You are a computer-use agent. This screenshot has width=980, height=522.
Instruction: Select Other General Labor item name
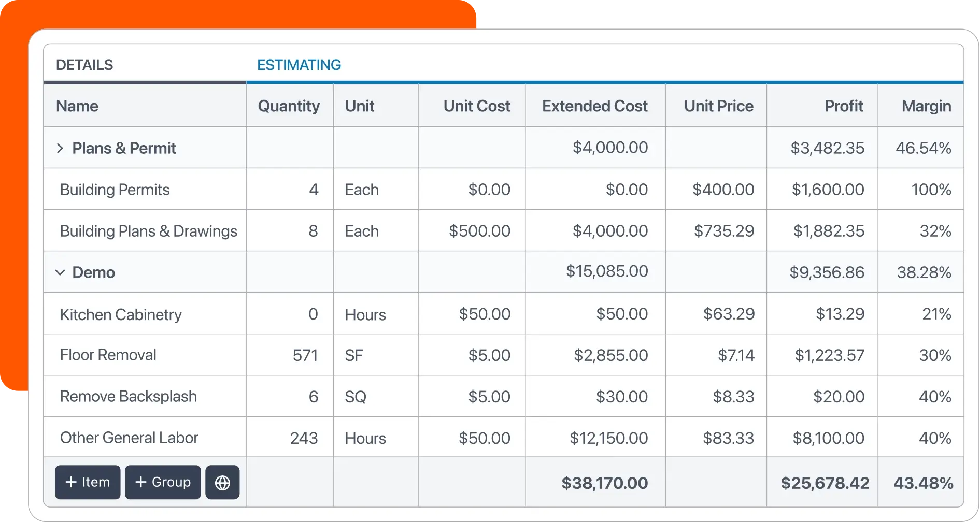(x=129, y=438)
